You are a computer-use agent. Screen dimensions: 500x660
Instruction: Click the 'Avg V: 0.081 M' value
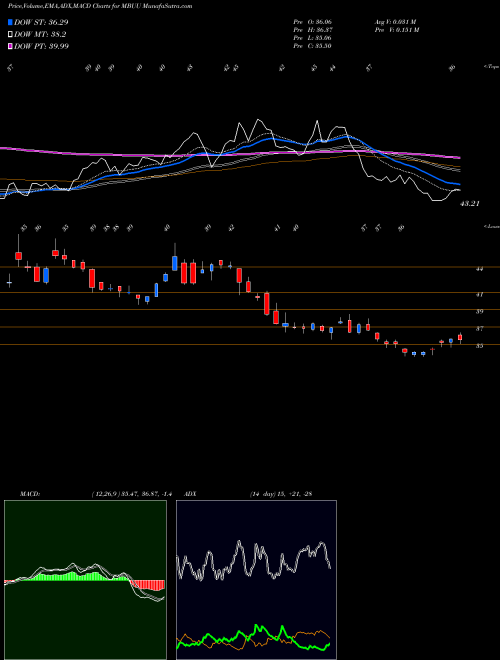[396, 22]
